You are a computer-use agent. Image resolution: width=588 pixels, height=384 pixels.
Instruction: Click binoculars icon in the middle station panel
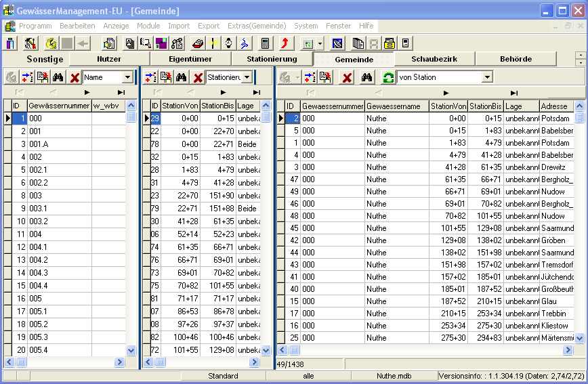point(182,77)
